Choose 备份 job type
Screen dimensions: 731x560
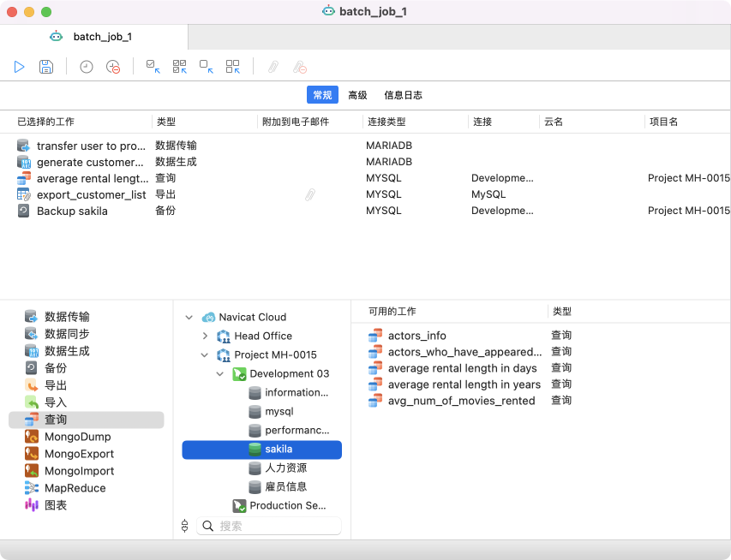click(x=87, y=368)
